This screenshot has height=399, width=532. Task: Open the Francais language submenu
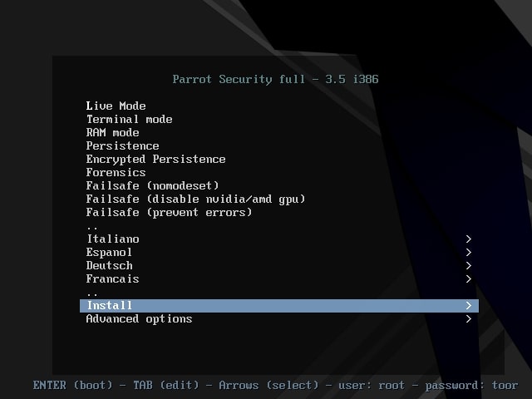tap(279, 279)
